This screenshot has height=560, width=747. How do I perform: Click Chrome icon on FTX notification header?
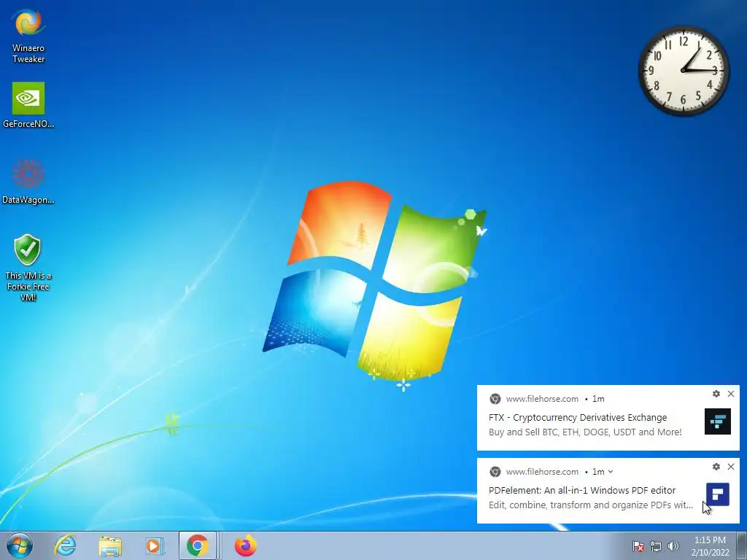pyautogui.click(x=495, y=399)
